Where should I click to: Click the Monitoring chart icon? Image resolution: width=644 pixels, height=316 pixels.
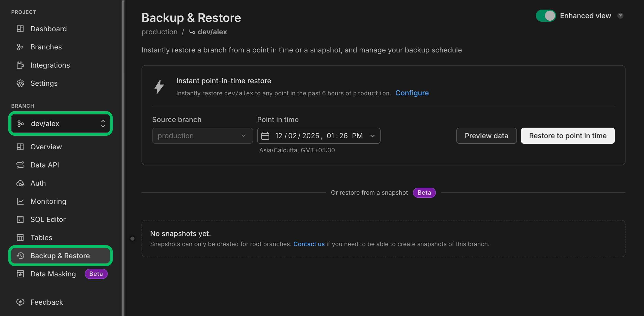pyautogui.click(x=20, y=201)
